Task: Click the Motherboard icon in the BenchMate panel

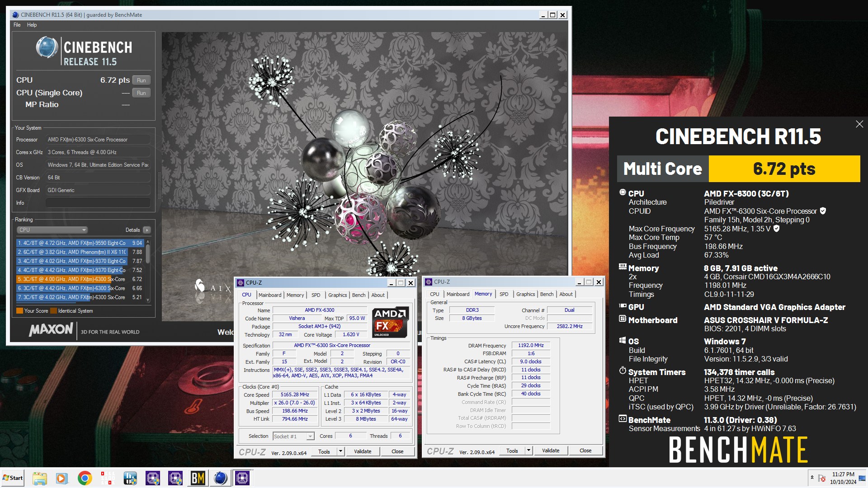Action: pos(623,319)
